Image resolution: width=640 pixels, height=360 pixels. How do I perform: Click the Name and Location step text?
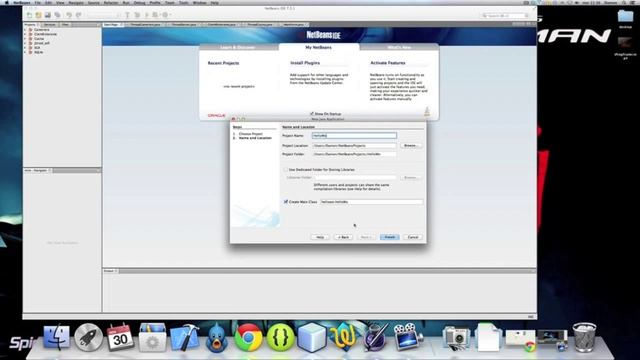[255, 138]
